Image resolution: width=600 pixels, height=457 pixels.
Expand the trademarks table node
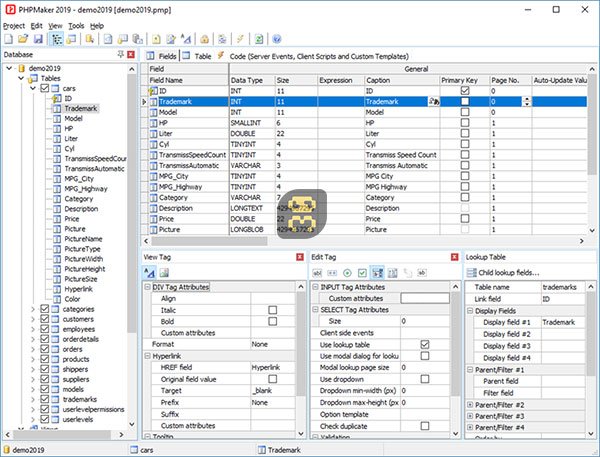tap(33, 399)
